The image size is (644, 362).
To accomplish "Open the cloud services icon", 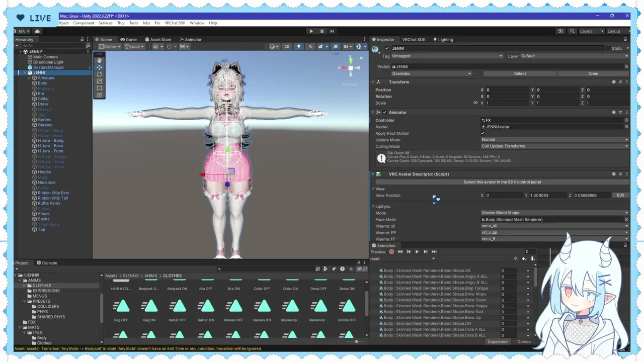I will click(x=37, y=31).
